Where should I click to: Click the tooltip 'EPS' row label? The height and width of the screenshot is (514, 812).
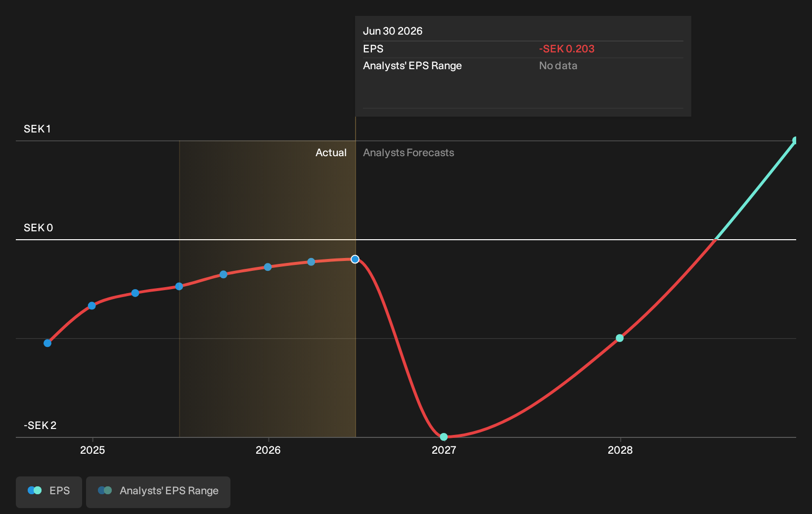point(373,49)
